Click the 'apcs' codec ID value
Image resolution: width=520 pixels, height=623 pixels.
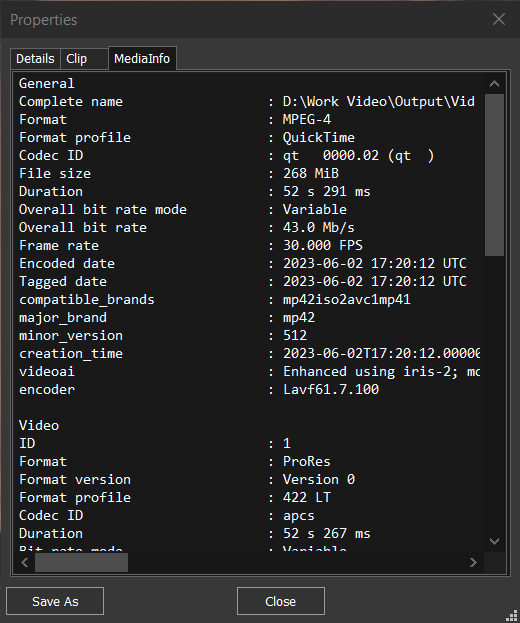(298, 516)
